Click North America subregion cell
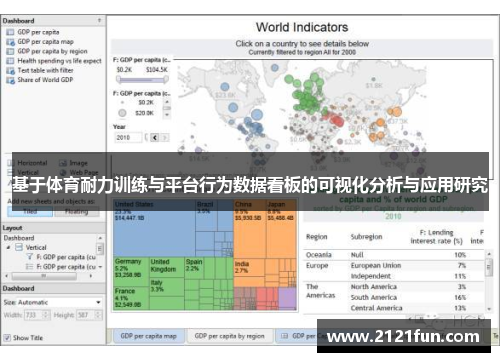The image size is (500, 362). click(373, 287)
